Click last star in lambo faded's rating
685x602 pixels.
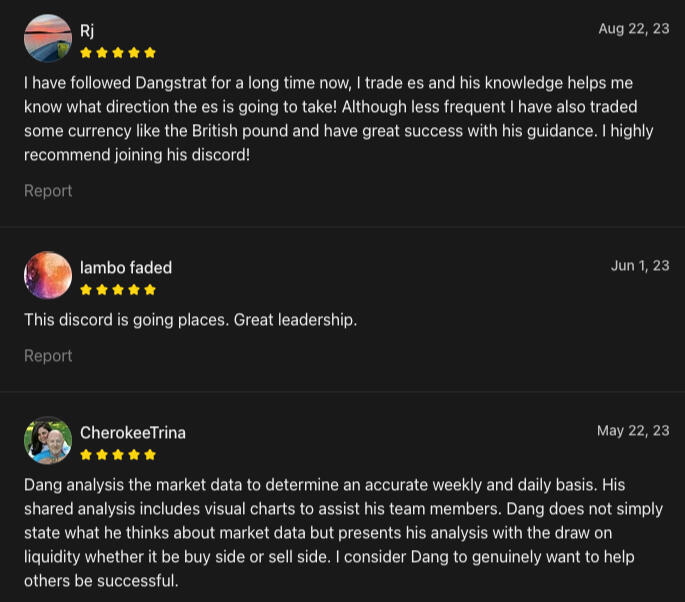point(150,290)
